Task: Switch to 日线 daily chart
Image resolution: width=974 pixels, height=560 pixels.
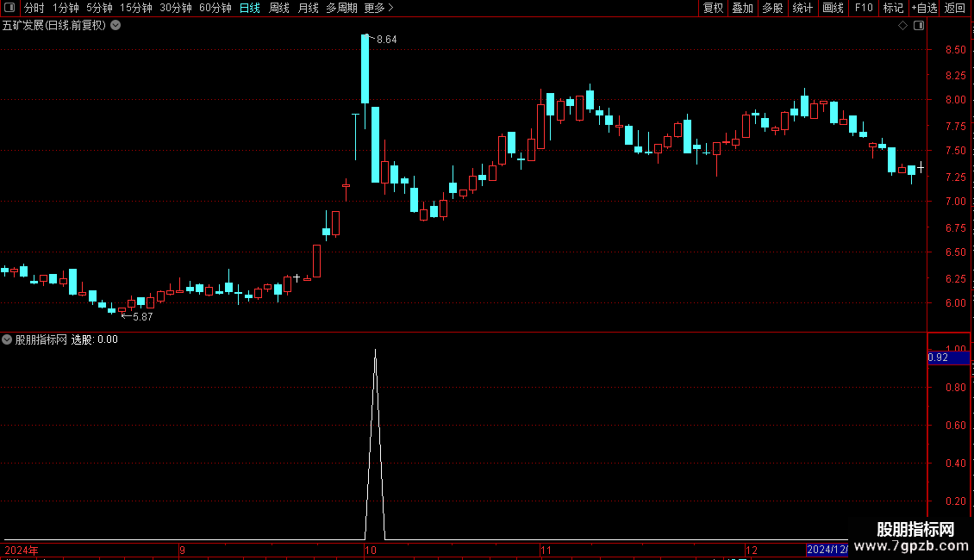Action: [x=250, y=8]
